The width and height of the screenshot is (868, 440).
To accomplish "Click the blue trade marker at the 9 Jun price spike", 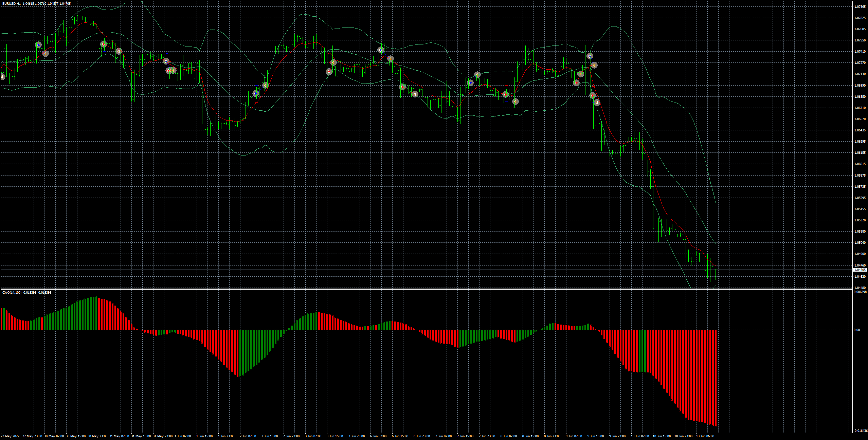I will (x=590, y=56).
